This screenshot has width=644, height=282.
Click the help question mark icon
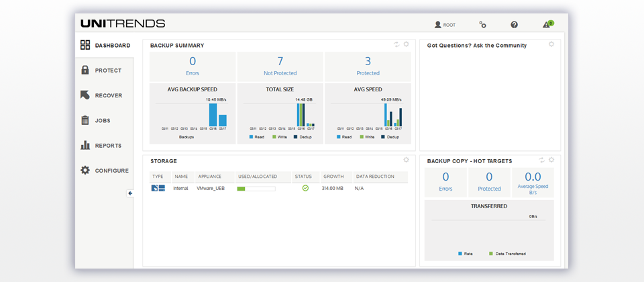(x=514, y=25)
